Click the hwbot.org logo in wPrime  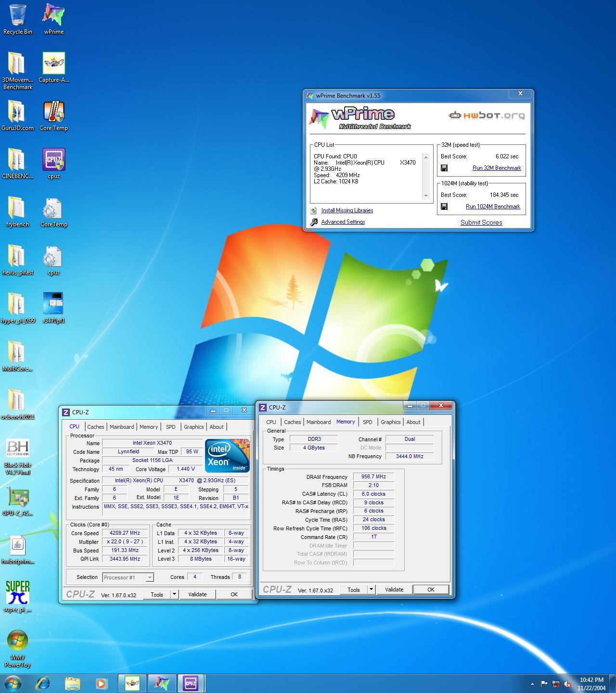487,115
